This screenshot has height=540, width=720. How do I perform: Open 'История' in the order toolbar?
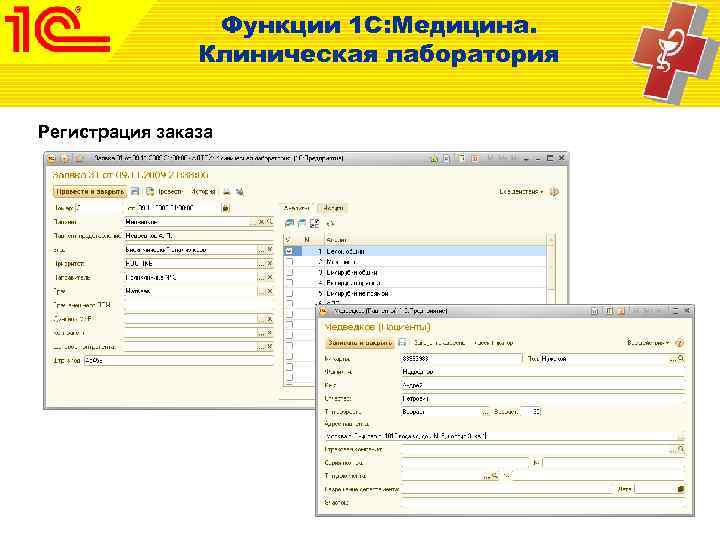pyautogui.click(x=203, y=191)
